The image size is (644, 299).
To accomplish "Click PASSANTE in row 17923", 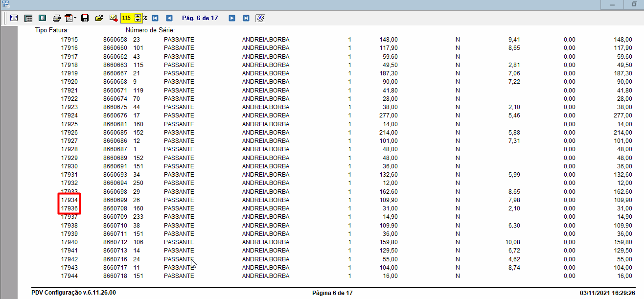I will tap(179, 107).
